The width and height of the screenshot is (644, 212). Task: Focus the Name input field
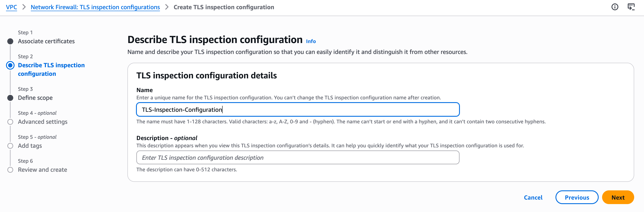[x=297, y=110]
